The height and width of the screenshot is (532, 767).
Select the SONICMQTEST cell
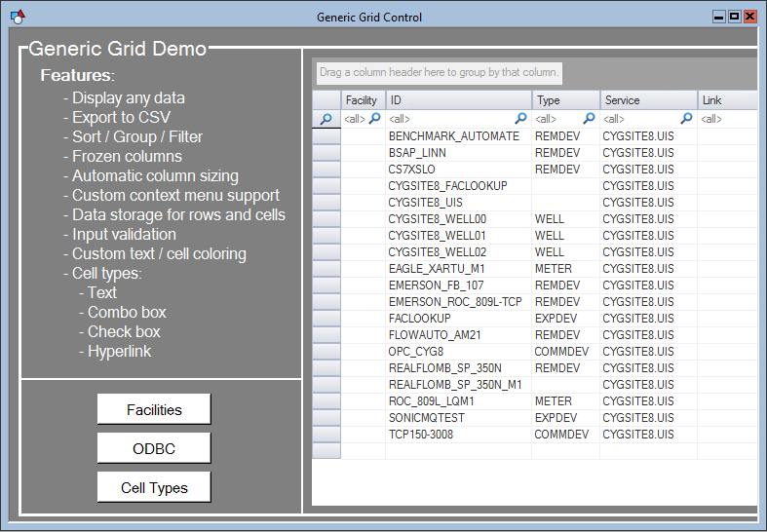pos(458,418)
